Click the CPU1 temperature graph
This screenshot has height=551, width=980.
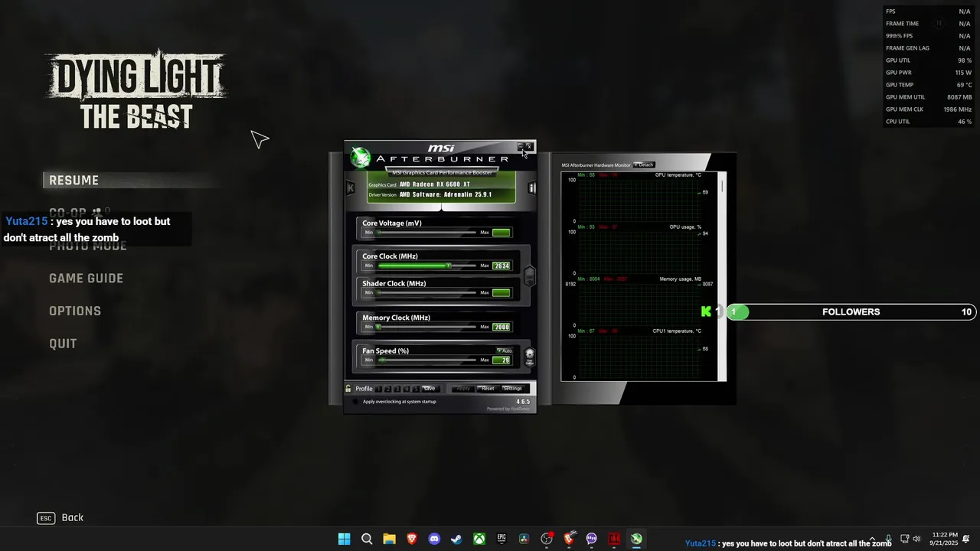(639, 356)
